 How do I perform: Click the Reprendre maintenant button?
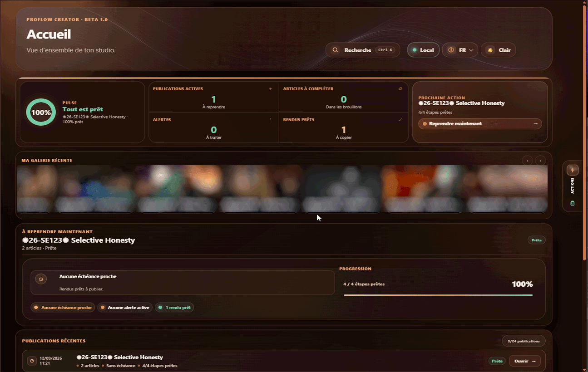point(480,124)
